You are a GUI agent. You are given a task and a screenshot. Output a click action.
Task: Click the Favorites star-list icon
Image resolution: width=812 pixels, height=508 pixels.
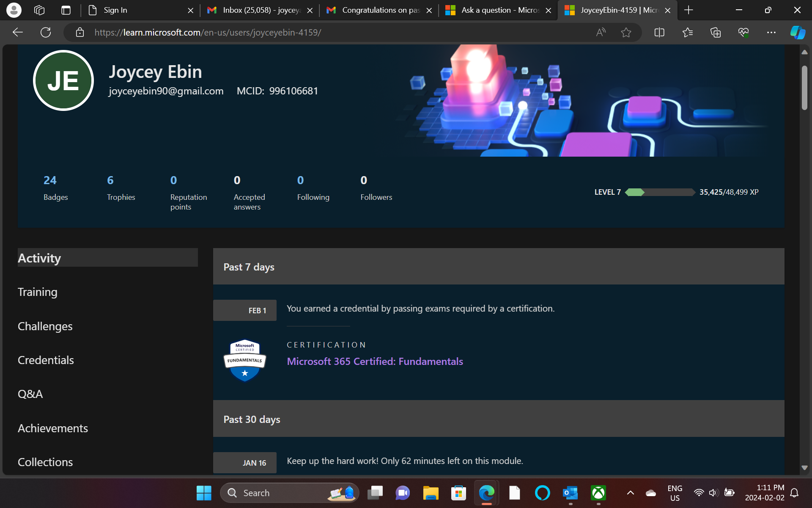pos(688,32)
